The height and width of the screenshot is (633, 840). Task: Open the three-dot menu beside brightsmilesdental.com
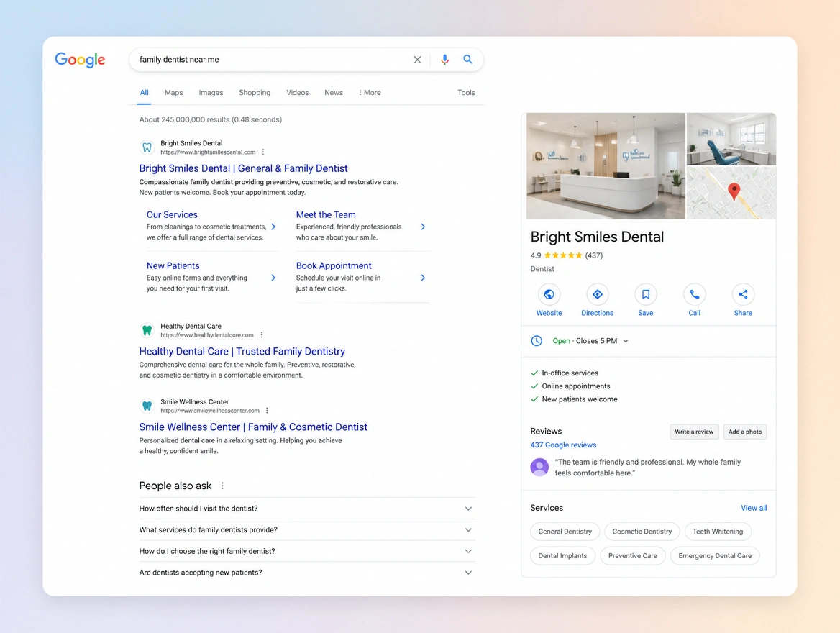(263, 152)
